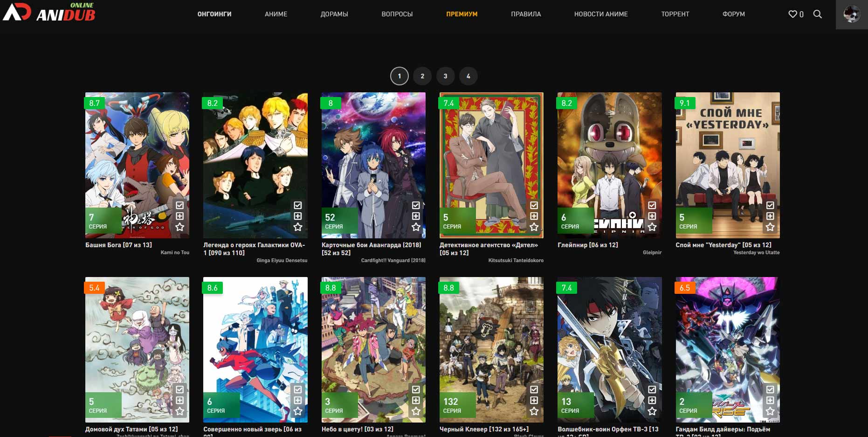This screenshot has width=868, height=437.
Task: Open the title link Башня Бога [07 из 13]
Action: (118, 245)
